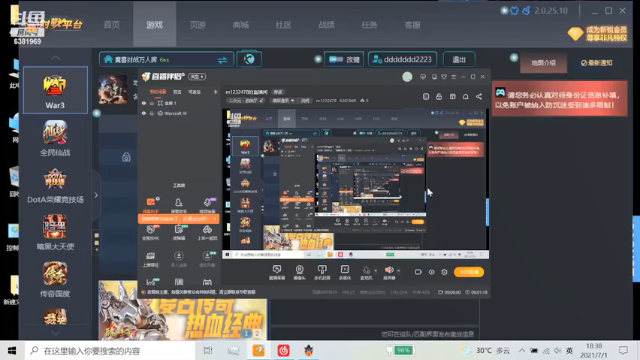This screenshot has height=360, width=640.
Task: Add a screen capture source (捕捉屏幕)
Action: tap(277, 272)
